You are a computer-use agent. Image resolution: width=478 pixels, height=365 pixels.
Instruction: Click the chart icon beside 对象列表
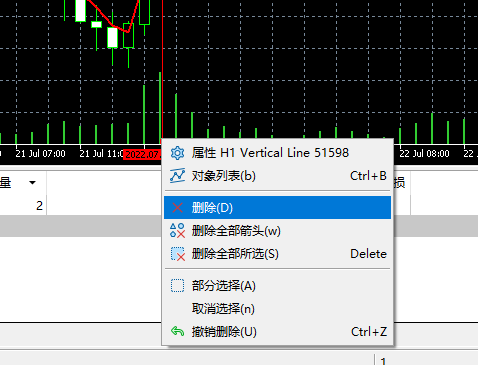(x=177, y=176)
